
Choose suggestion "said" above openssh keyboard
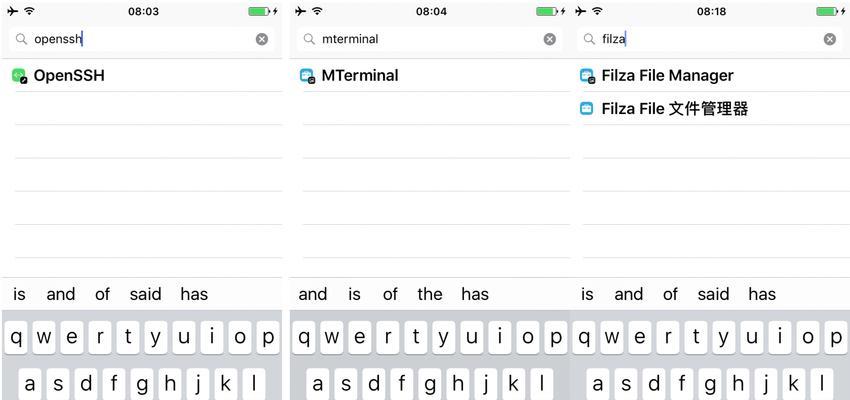tap(145, 294)
